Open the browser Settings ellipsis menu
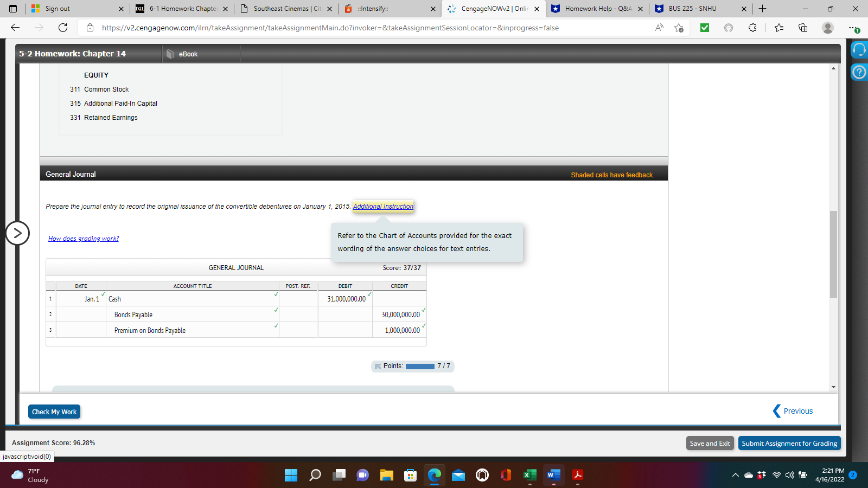The height and width of the screenshot is (488, 868). (853, 28)
